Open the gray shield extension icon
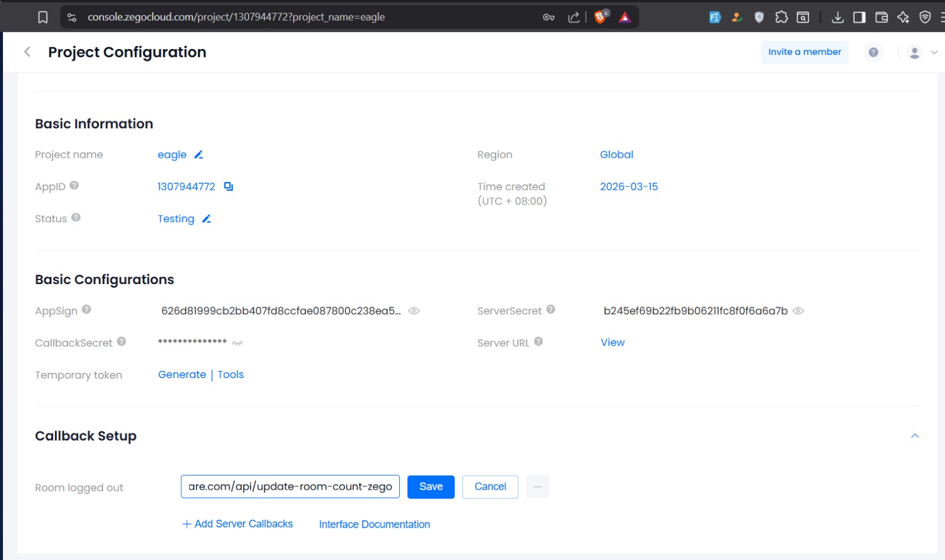Viewport: 945px width, 560px height. [x=759, y=17]
